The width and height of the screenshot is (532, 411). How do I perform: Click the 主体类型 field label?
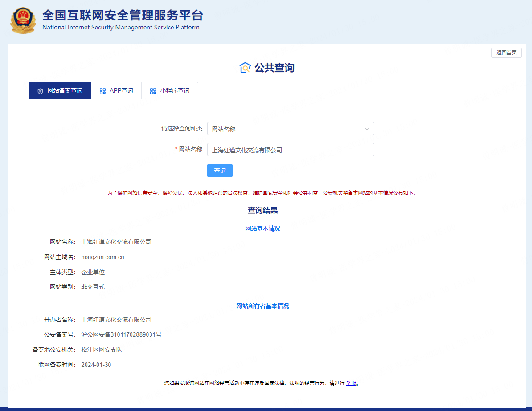tap(63, 273)
